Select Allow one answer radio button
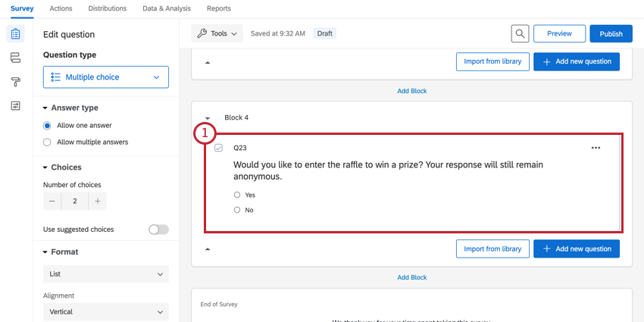The image size is (644, 322). pos(48,126)
